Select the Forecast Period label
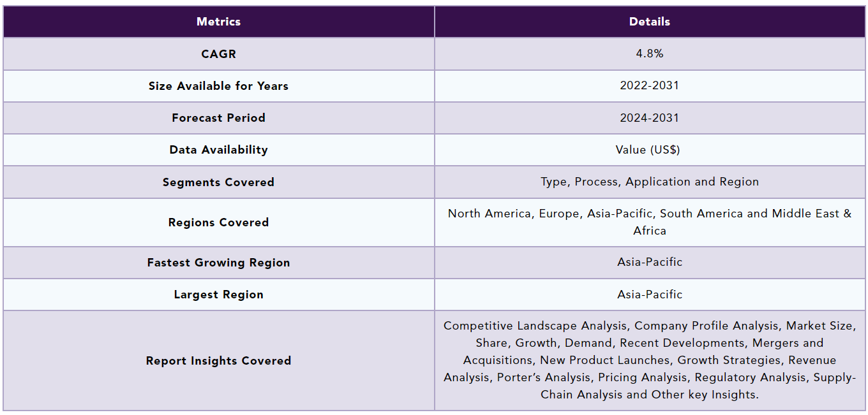The height and width of the screenshot is (415, 868). click(x=218, y=118)
